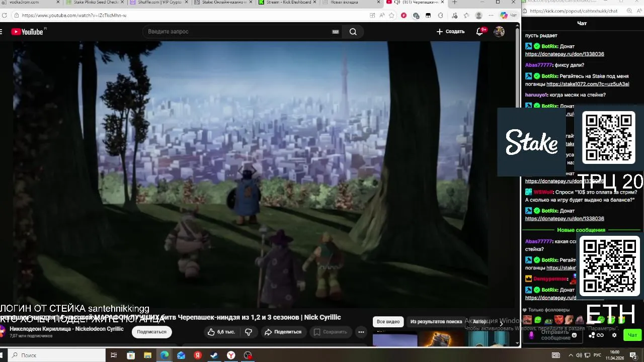Image resolution: width=644 pixels, height=362 pixels.
Task: Dislike the video
Action: pyautogui.click(x=249, y=332)
